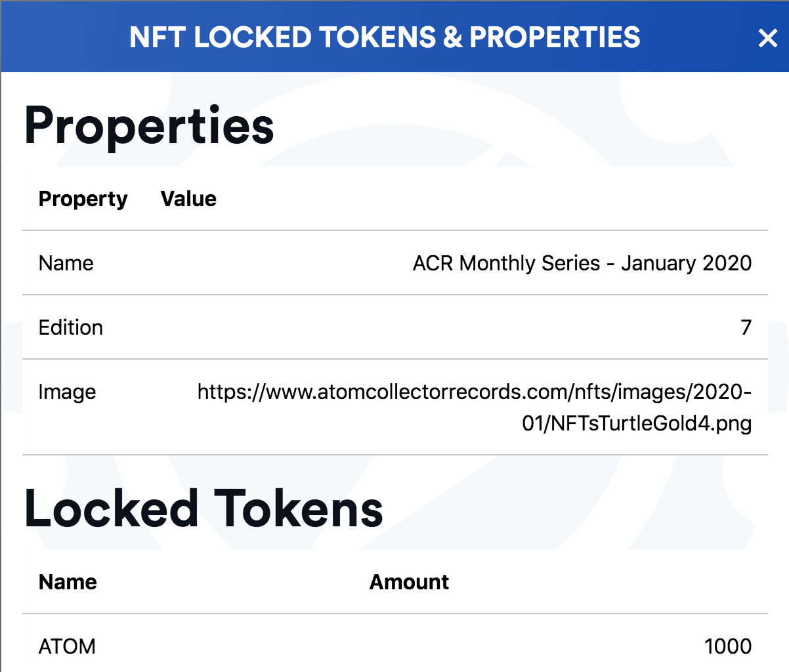
Task: Click the edition value "7"
Action: pos(746,327)
